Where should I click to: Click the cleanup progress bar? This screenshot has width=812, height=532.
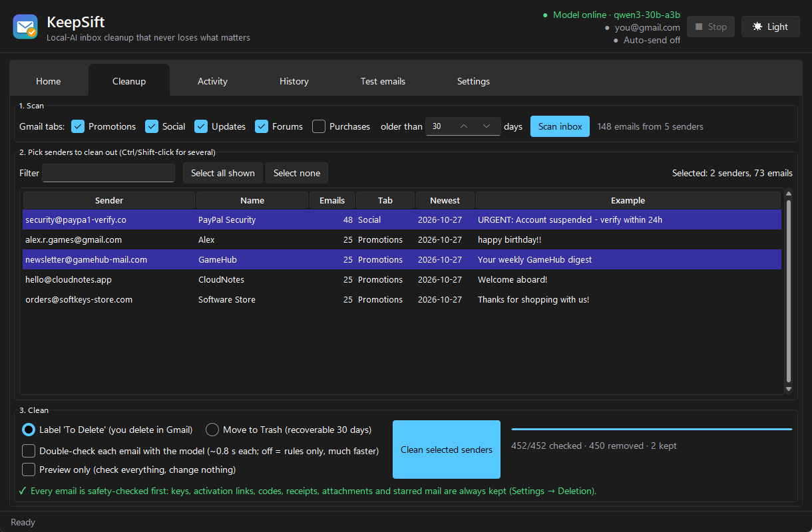pos(652,429)
